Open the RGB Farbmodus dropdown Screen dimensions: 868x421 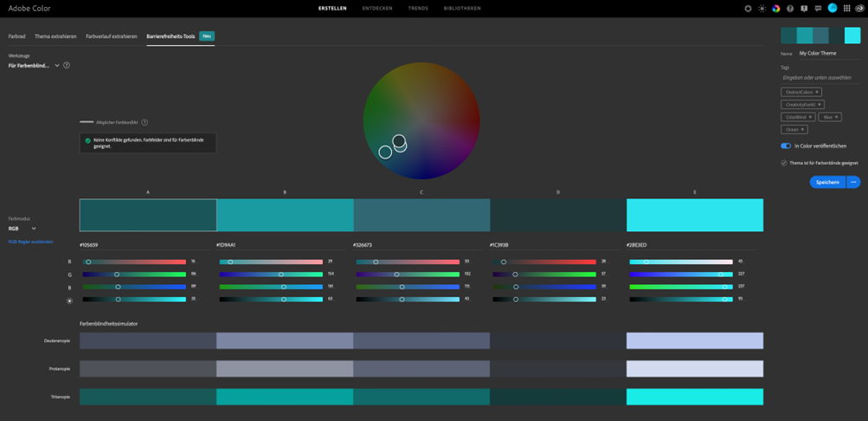[23, 228]
